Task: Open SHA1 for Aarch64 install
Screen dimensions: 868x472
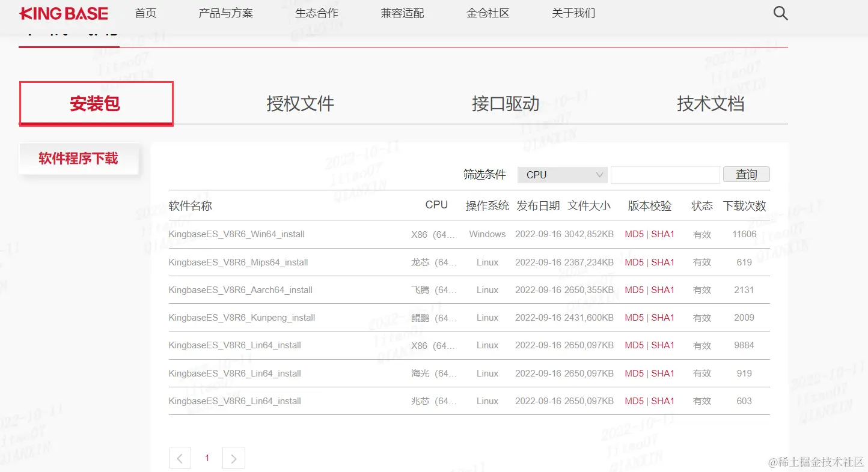Action: click(663, 290)
